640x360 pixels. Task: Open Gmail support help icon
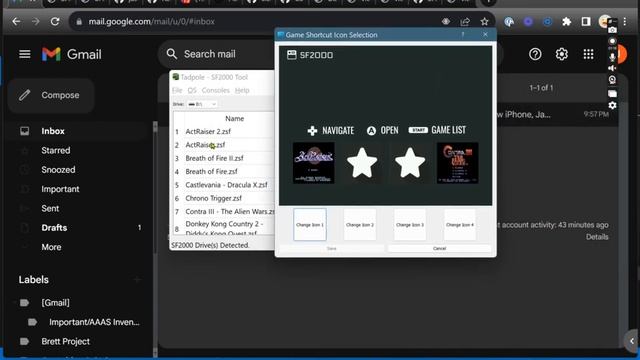[535, 54]
